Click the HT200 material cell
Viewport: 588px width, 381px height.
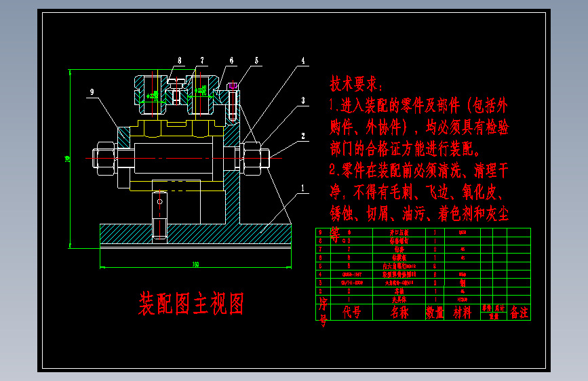point(463,300)
